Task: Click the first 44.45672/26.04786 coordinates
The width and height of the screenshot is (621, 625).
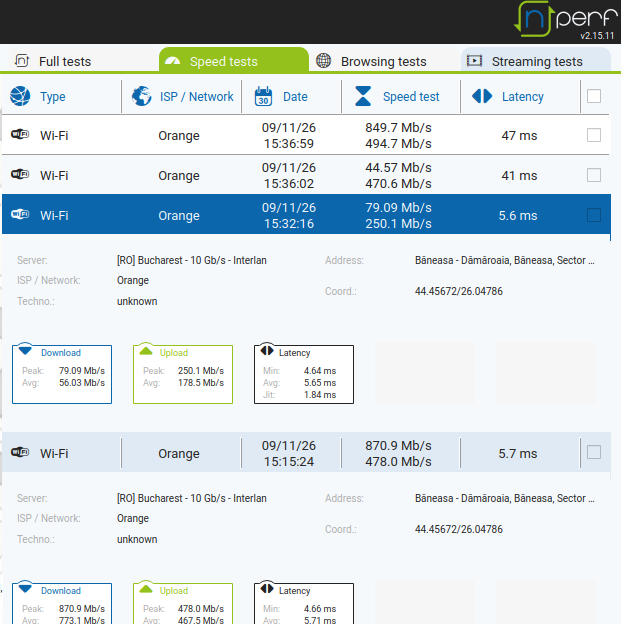Action: pos(458,291)
